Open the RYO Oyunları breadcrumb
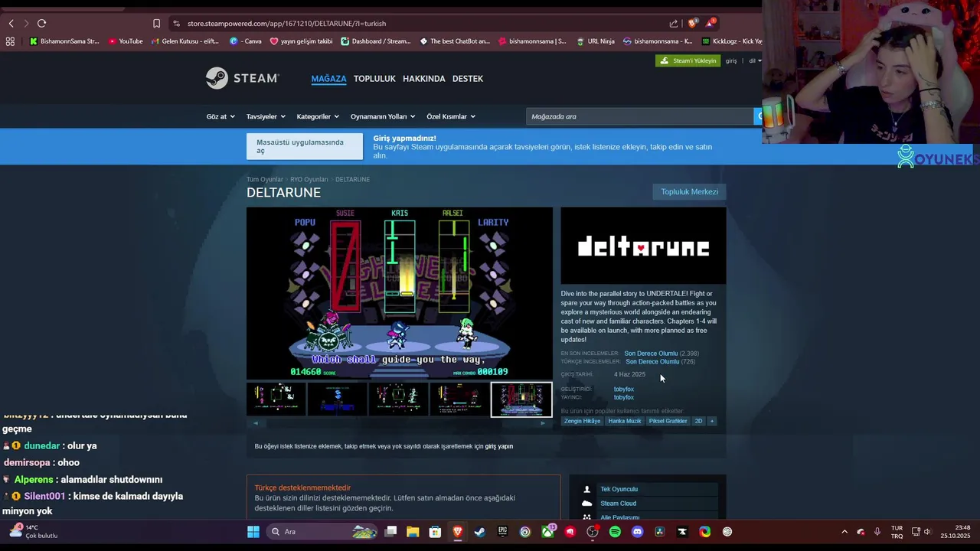The image size is (980, 551). [x=309, y=179]
